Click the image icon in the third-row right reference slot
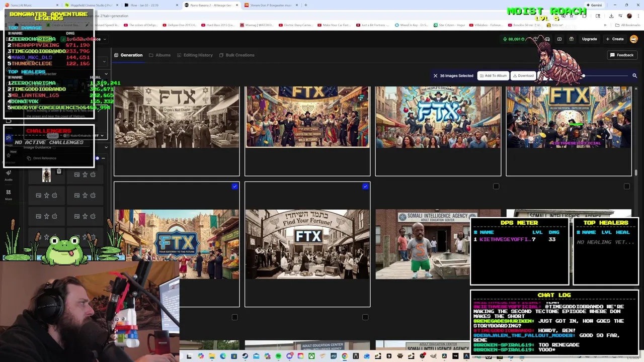Screen dimensions: 644x362 click(x=77, y=216)
